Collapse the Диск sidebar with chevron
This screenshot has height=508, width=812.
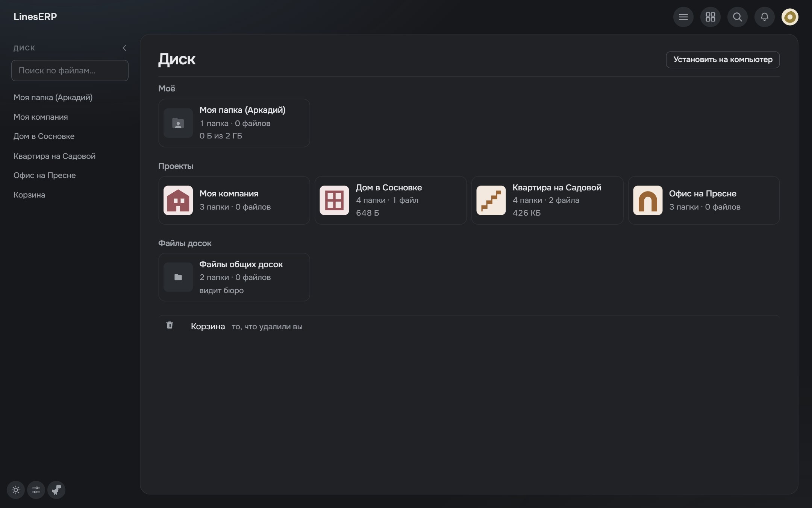point(124,48)
